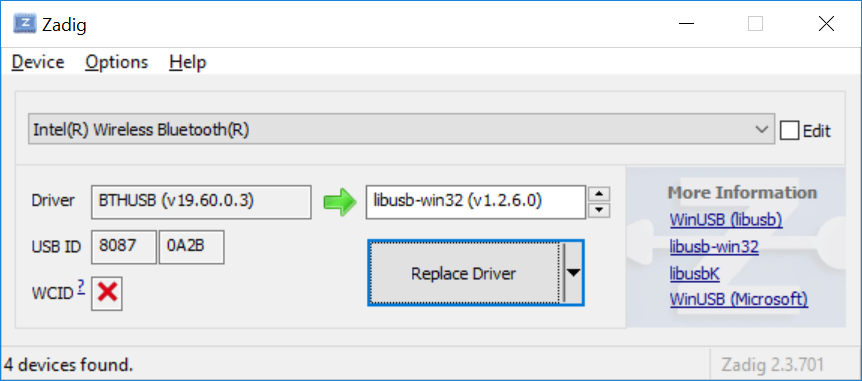Click the USB ID field showing 0A2B
This screenshot has width=862, height=381.
click(191, 246)
